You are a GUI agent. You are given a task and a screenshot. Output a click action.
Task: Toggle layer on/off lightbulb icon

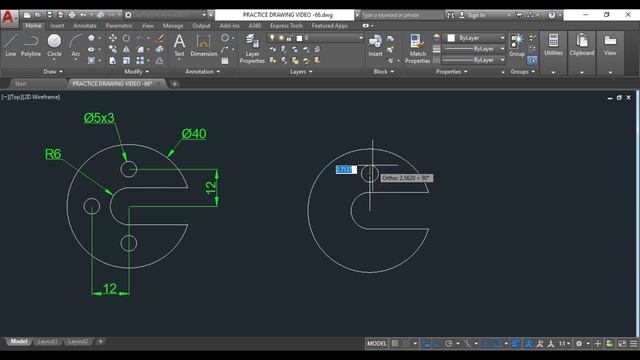point(272,38)
